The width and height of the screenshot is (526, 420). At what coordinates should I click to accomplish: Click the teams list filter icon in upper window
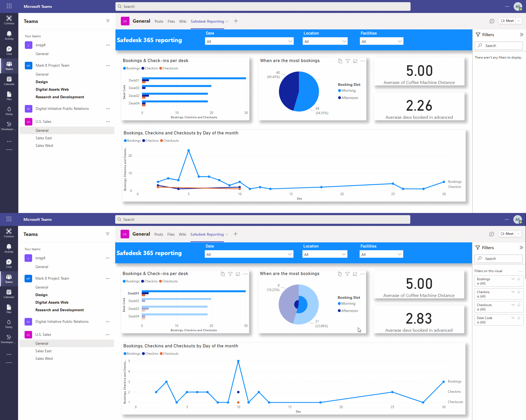pyautogui.click(x=108, y=21)
